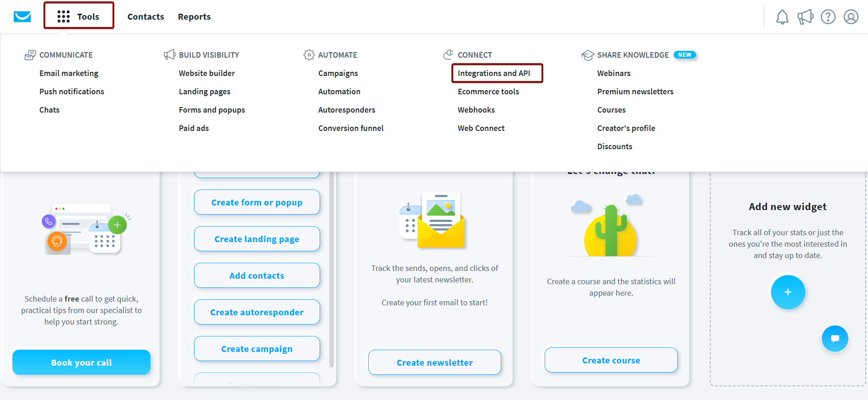Viewport: 868px width, 400px height.
Task: Open the live chat bubble icon
Action: (835, 339)
